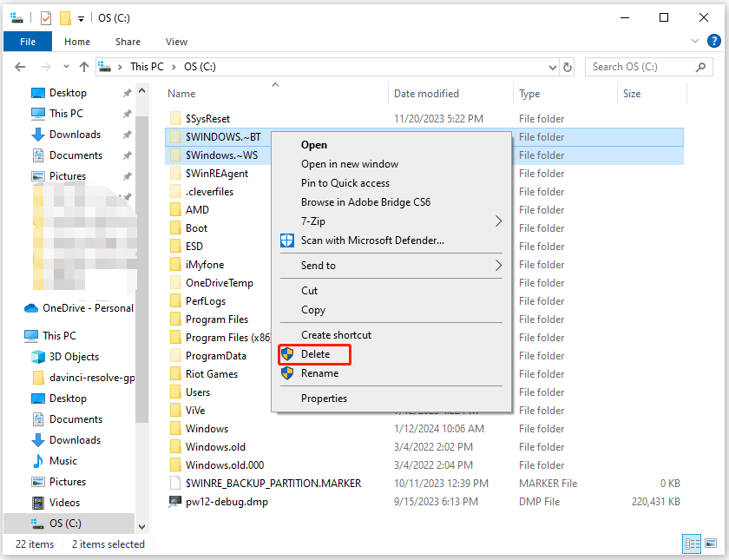Unpin Documents using its pin icon
Viewport: 729px width, 560px height.
[128, 155]
